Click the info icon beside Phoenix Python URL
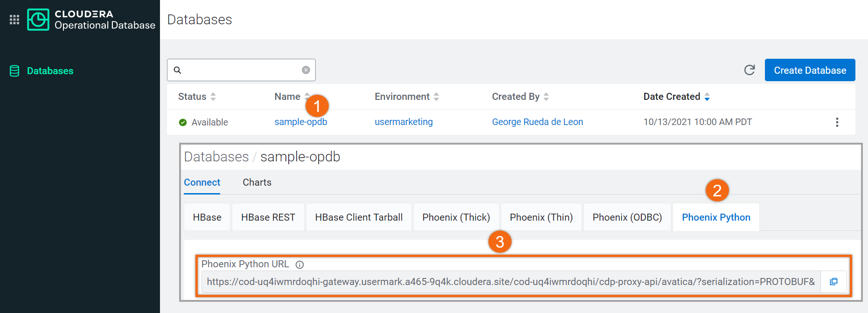This screenshot has width=868, height=313. click(x=300, y=264)
